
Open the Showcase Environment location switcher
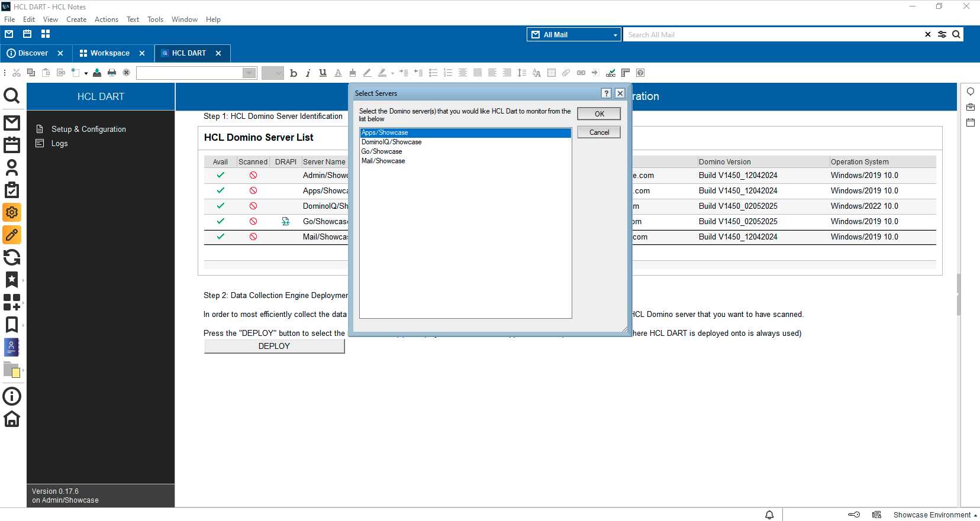[935, 515]
